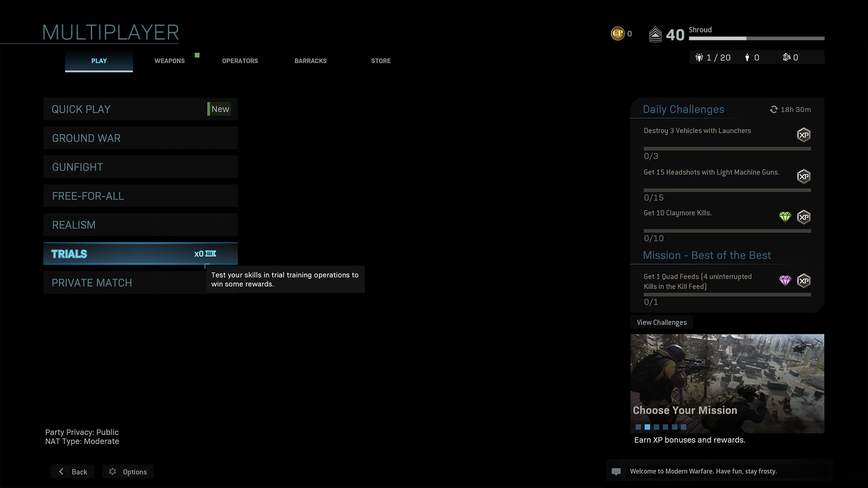Click the COD Points coin icon
Screen dimensions: 868x488
(x=618, y=33)
